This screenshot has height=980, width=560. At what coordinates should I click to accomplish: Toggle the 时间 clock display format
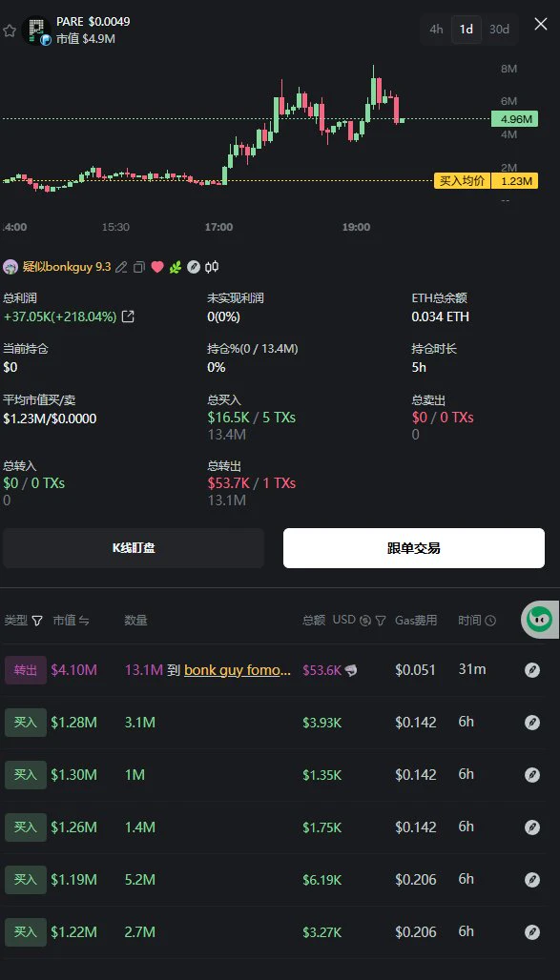tap(490, 621)
